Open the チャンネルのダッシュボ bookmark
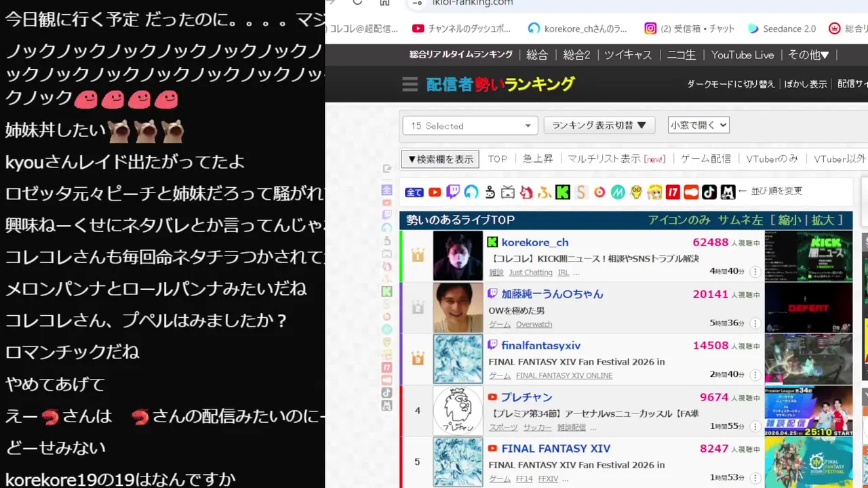Image resolution: width=868 pixels, height=488 pixels. pos(461,28)
